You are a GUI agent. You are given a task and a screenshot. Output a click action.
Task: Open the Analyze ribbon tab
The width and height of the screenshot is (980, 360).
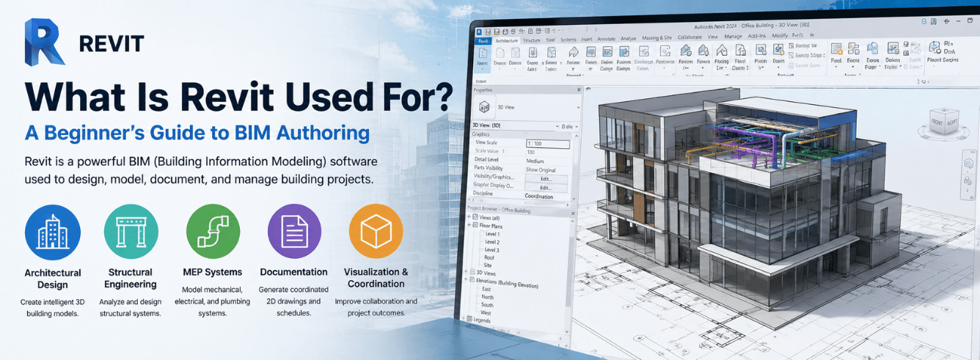coord(629,39)
